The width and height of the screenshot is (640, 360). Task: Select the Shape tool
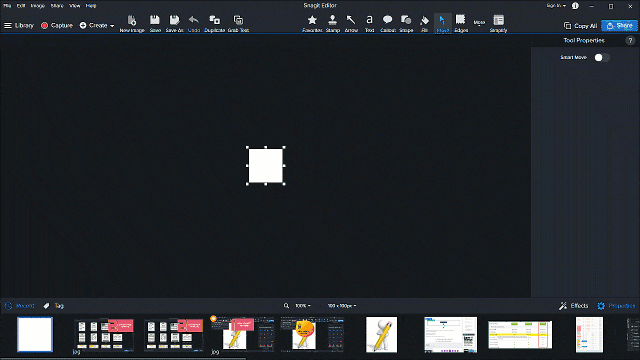click(x=406, y=24)
